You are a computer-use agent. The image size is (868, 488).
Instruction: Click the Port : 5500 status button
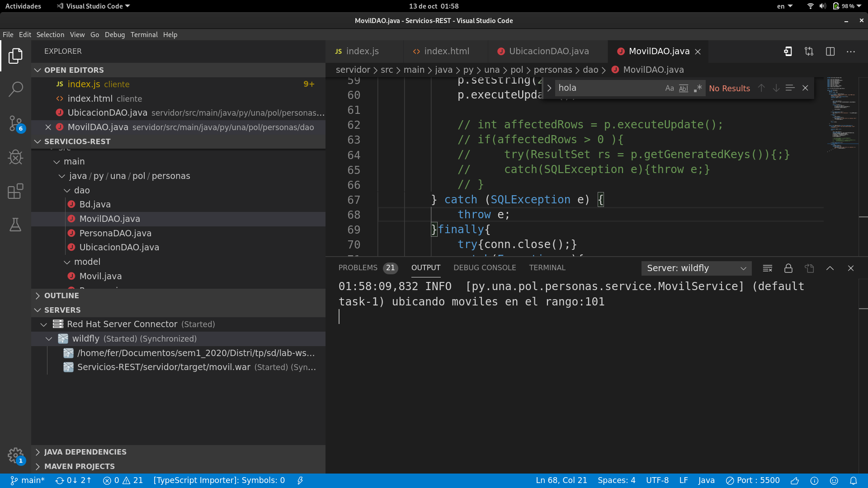click(x=753, y=481)
